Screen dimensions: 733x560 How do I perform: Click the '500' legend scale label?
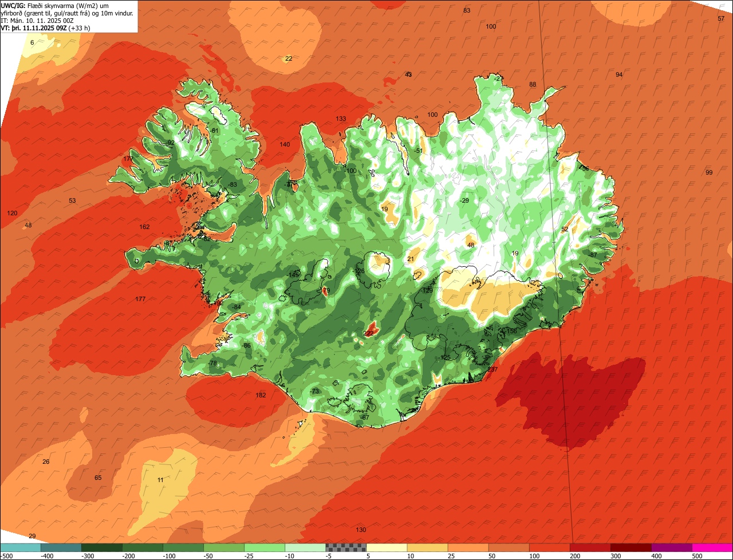697,555
